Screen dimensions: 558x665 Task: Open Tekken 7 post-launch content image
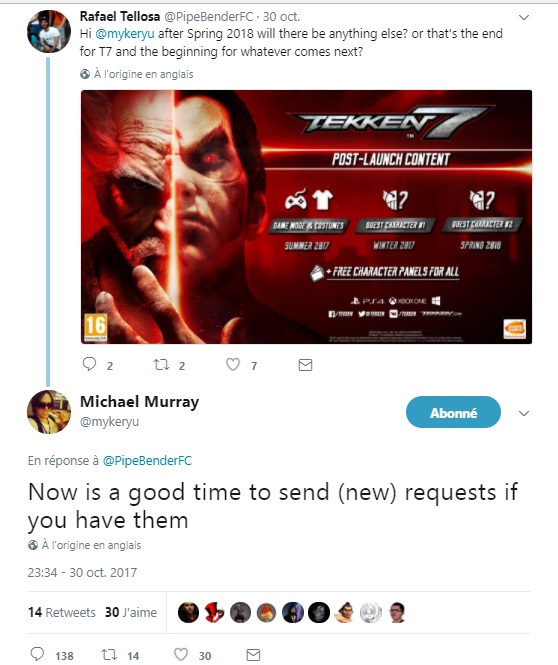tap(307, 217)
